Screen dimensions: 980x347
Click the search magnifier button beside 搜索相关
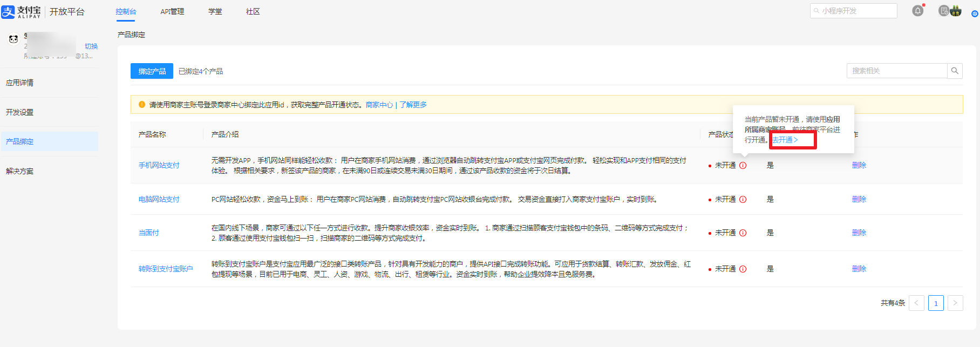(x=955, y=71)
